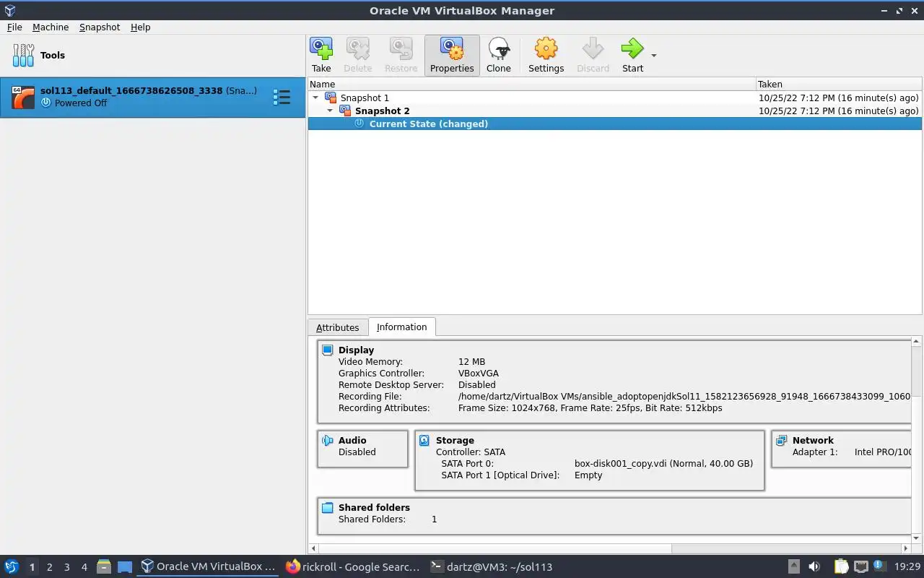Click the Audio speaker section icon
Image resolution: width=924 pixels, height=578 pixels.
pos(328,441)
